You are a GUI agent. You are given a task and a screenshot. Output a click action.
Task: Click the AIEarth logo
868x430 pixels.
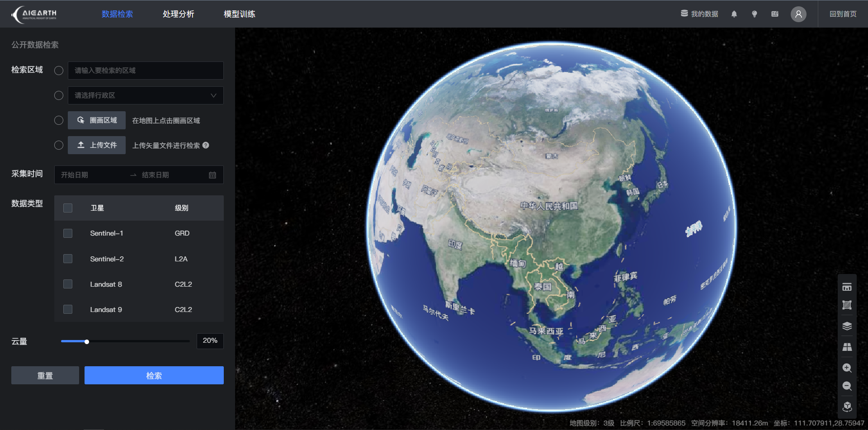[x=34, y=14]
